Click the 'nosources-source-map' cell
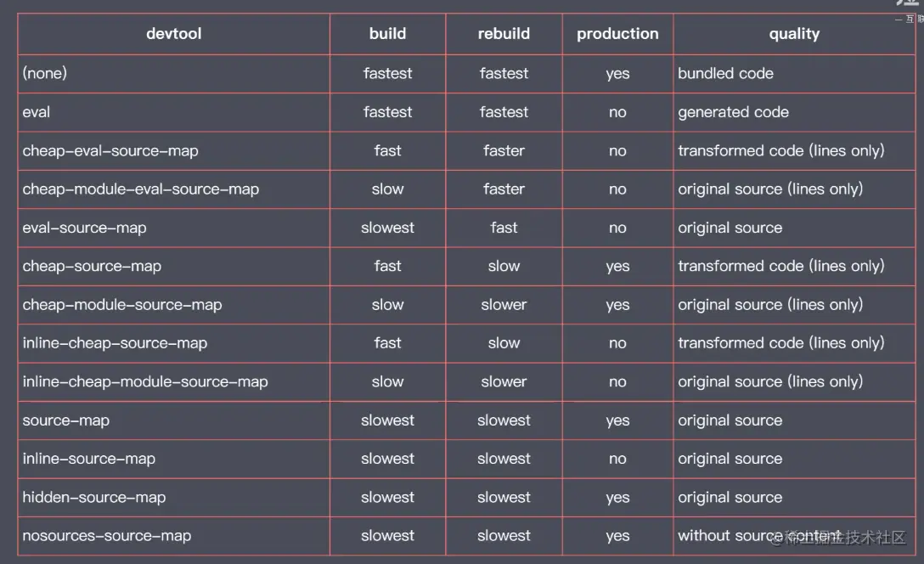Viewport: 924px width, 564px height. (106, 536)
